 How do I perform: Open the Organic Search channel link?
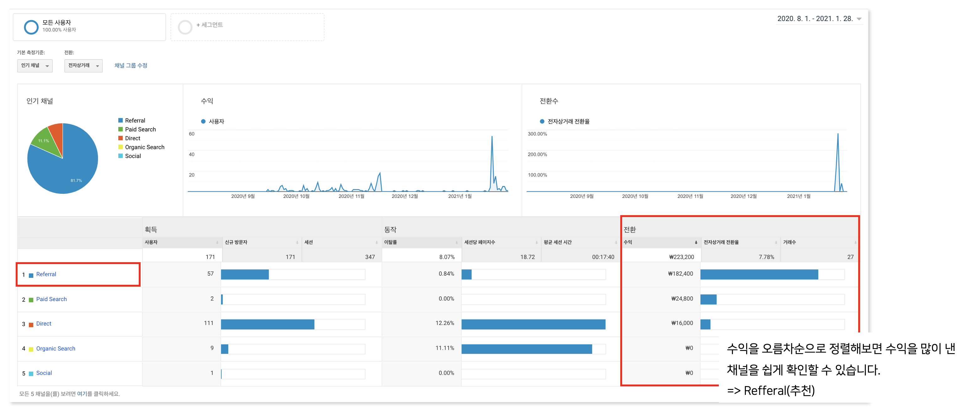56,349
